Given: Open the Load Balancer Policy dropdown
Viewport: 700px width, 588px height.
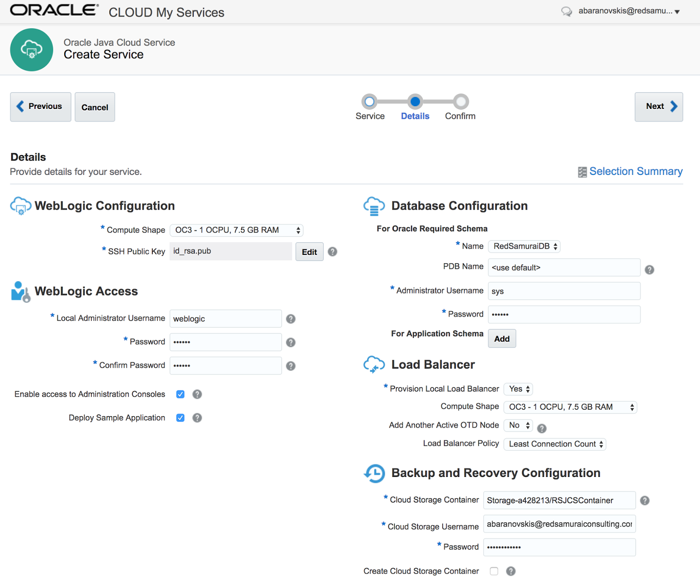Looking at the screenshot, I should [554, 444].
